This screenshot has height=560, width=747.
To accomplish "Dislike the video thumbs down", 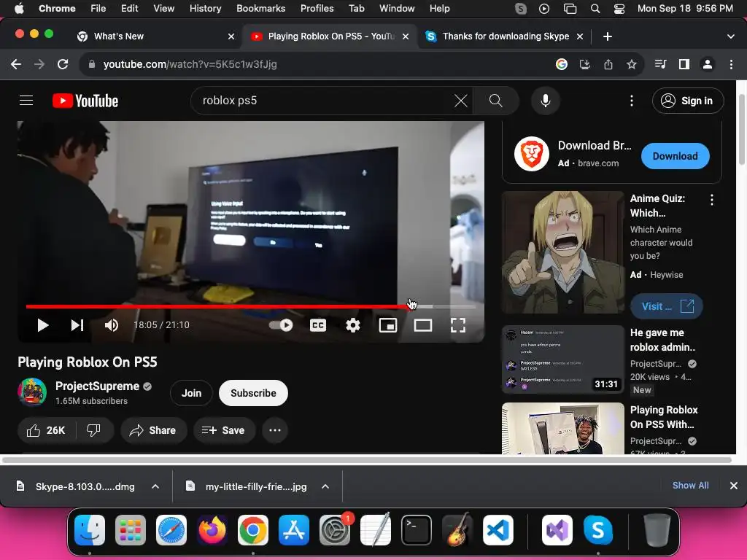I will (93, 430).
